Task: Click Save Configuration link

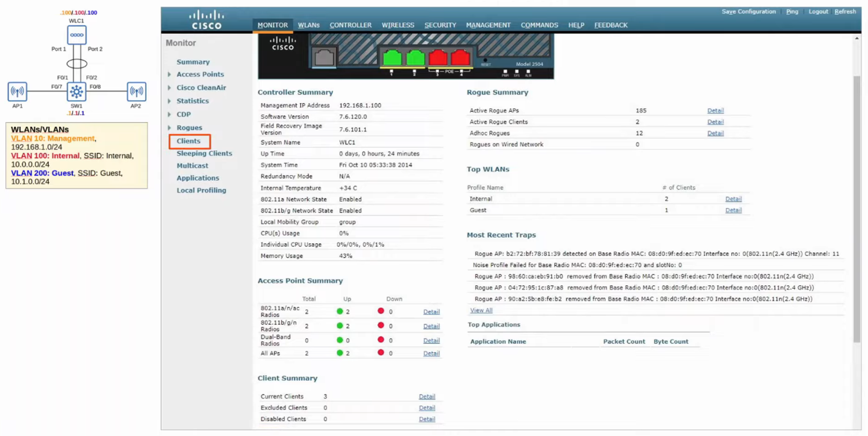Action: coord(748,12)
